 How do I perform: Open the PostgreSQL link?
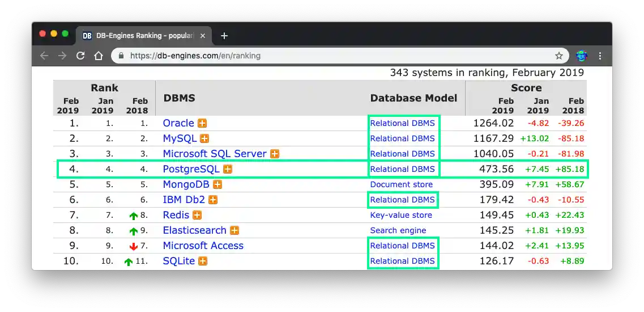pyautogui.click(x=191, y=169)
